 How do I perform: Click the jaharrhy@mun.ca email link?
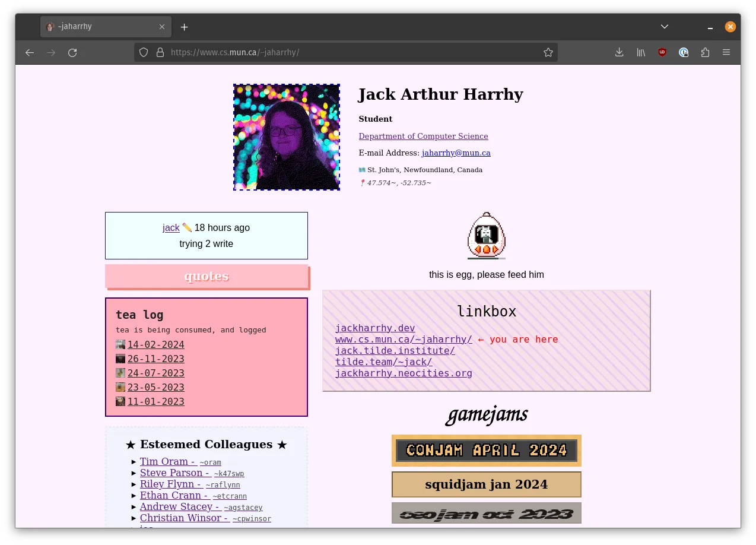(456, 153)
